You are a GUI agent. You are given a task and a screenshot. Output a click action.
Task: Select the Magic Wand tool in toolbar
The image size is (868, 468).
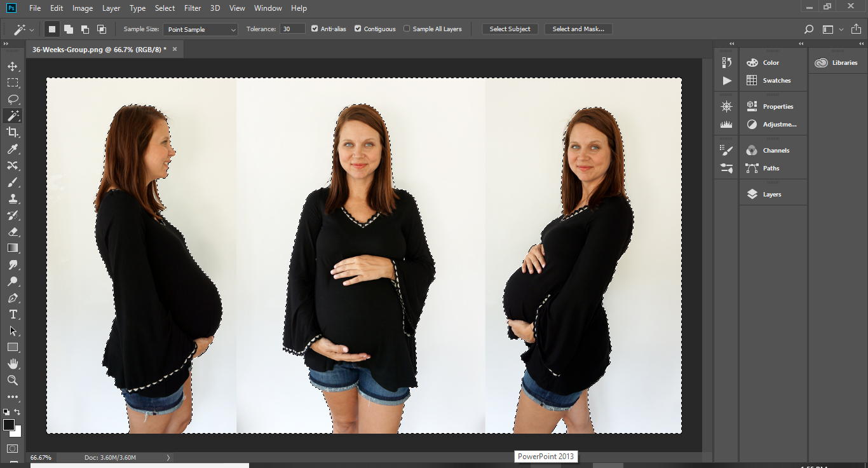13,116
